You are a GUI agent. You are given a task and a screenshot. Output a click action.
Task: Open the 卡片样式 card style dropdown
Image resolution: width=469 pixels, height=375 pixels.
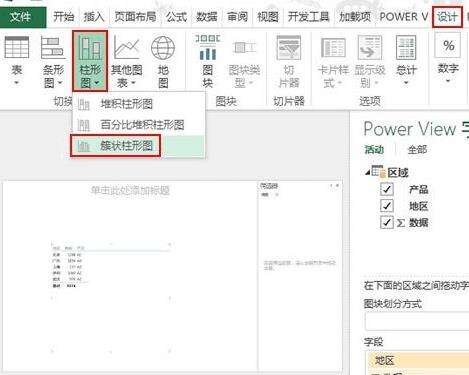point(333,61)
